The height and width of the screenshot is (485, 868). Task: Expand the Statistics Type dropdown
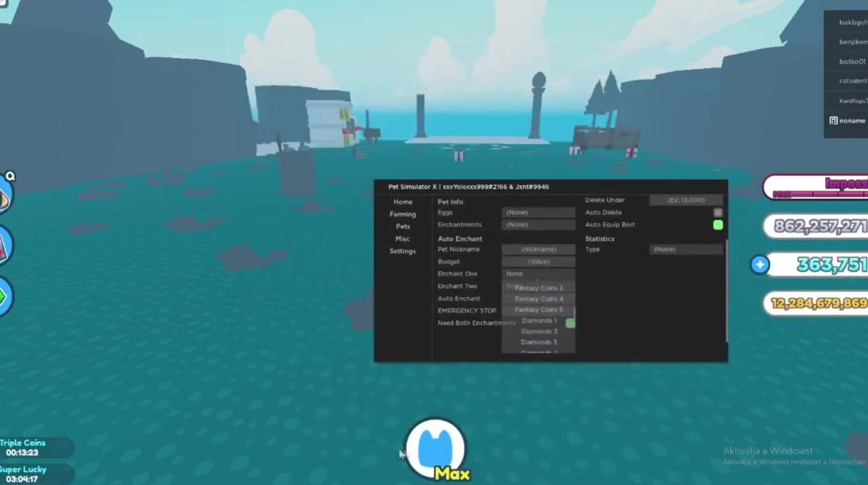click(x=686, y=249)
